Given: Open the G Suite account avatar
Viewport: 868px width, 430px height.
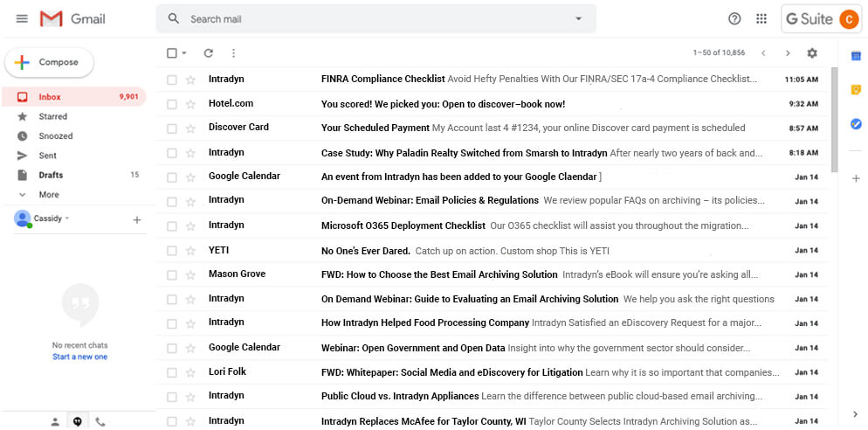Looking at the screenshot, I should 848,19.
